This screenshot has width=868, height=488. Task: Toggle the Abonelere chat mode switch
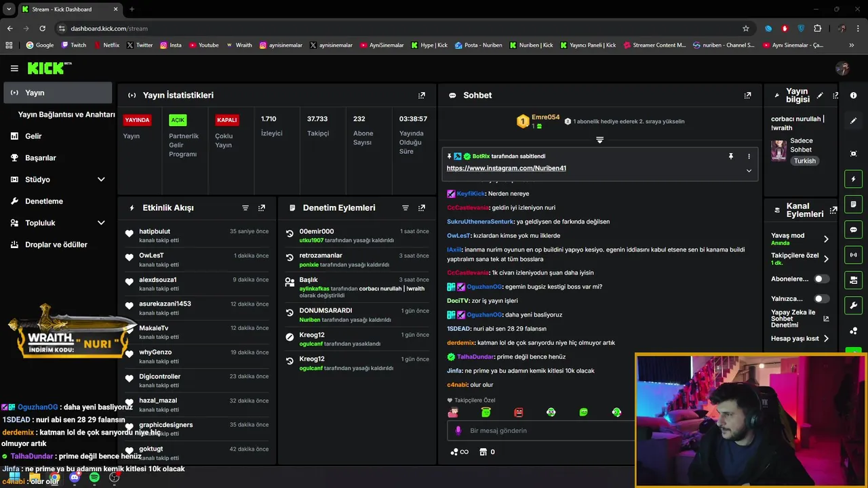click(821, 279)
